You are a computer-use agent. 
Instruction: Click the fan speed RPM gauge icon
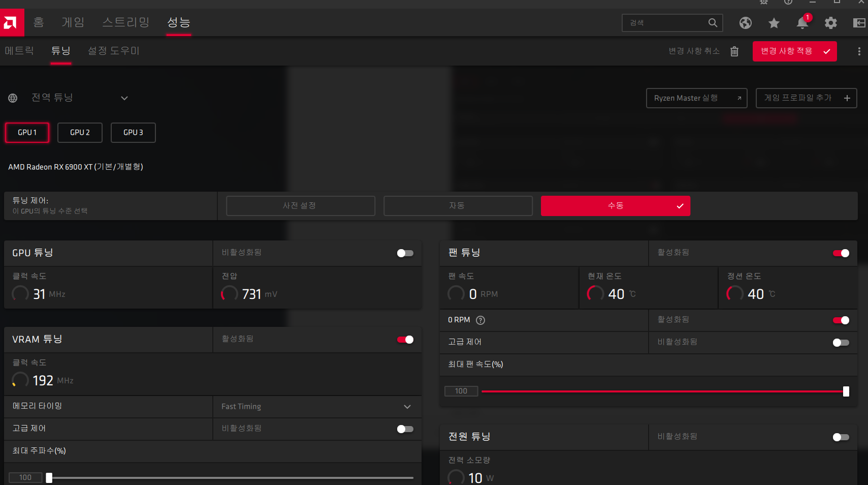pyautogui.click(x=456, y=294)
